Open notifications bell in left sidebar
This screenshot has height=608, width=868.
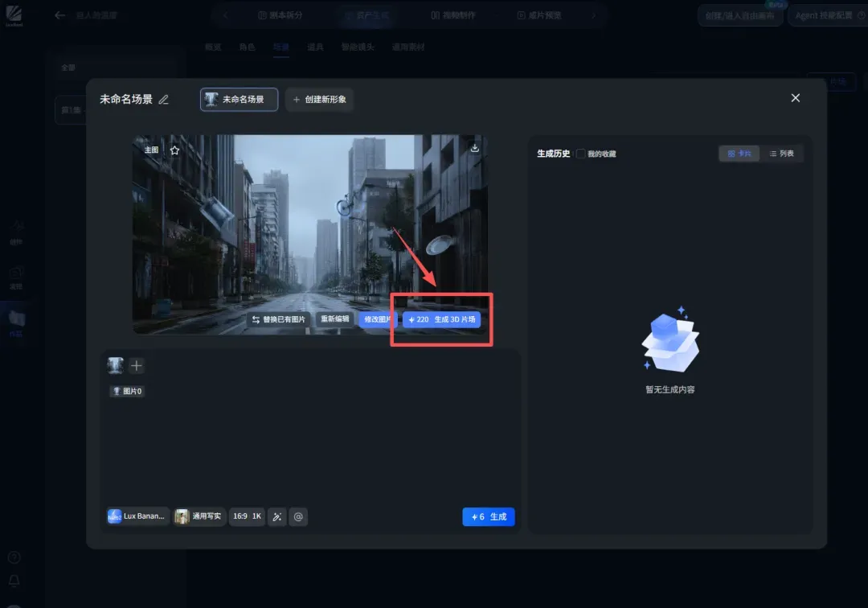coord(14,581)
